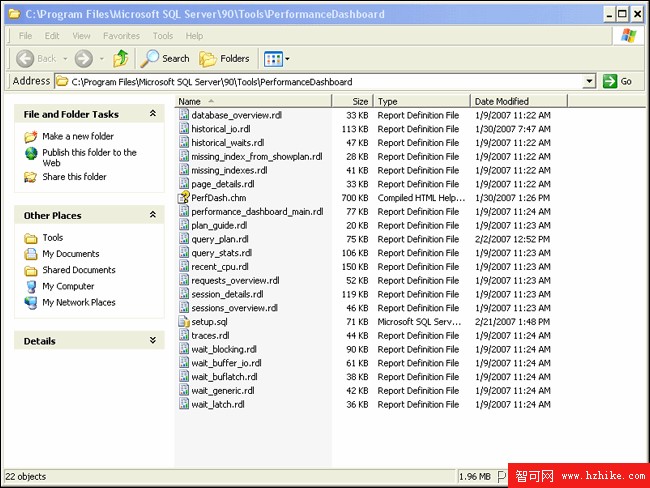Sort by the Type column header
This screenshot has width=650, height=488.
(x=422, y=101)
